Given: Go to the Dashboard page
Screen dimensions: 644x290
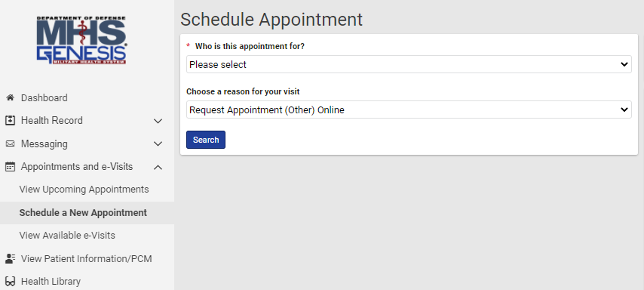Looking at the screenshot, I should pos(44,98).
